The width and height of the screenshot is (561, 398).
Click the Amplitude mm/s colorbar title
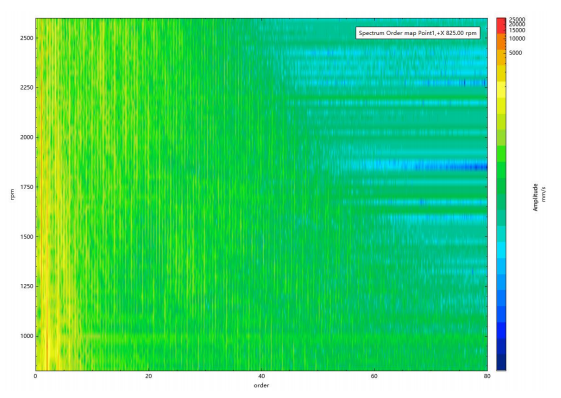tap(540, 197)
